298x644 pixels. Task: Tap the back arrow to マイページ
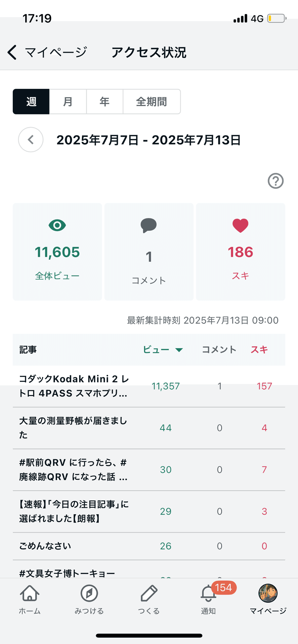(x=12, y=52)
